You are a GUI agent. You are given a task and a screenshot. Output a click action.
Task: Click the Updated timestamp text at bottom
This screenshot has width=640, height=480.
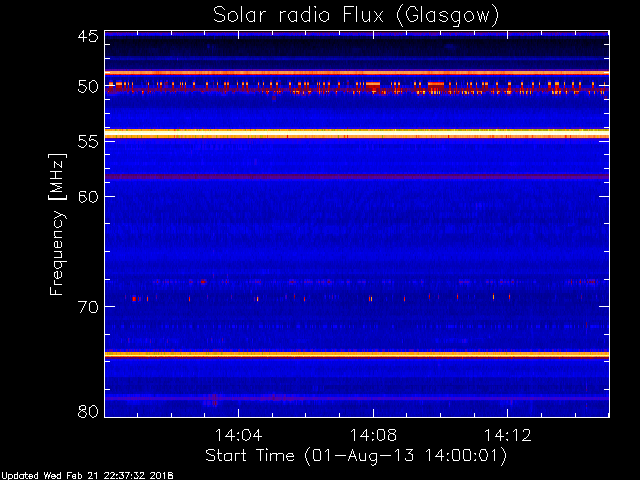tap(87, 476)
